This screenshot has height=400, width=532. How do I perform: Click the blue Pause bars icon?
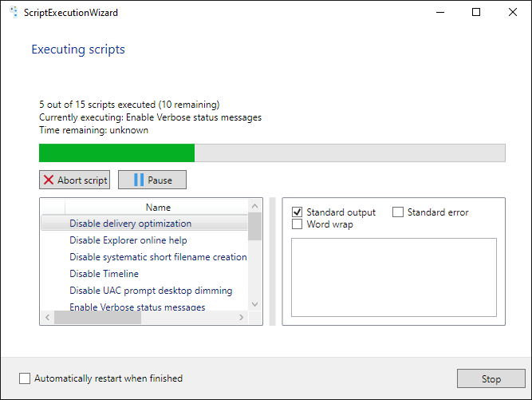pos(139,180)
